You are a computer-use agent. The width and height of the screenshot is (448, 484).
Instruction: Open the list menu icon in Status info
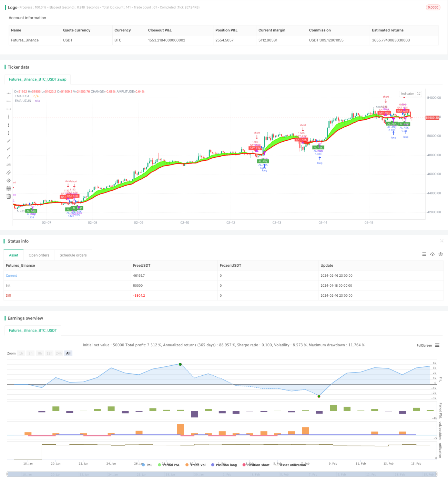coord(424,254)
